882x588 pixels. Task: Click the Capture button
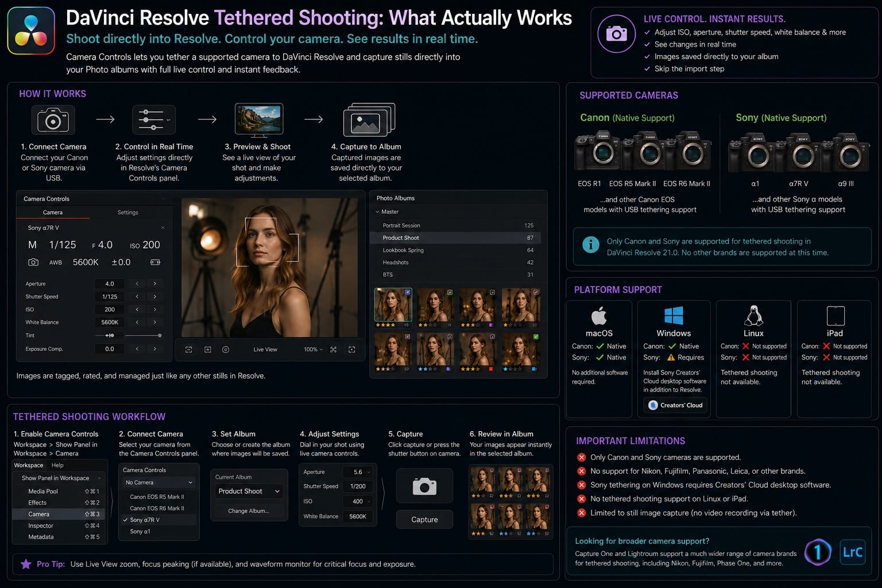click(424, 520)
